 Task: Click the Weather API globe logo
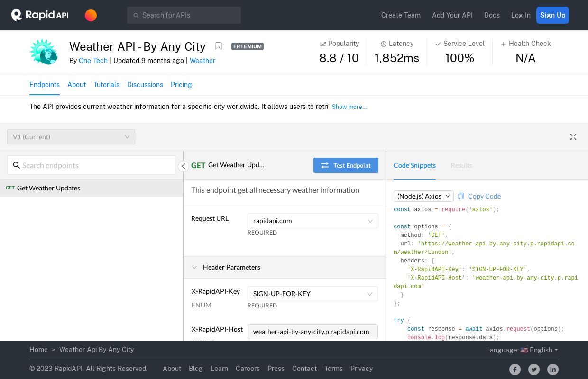point(44,52)
